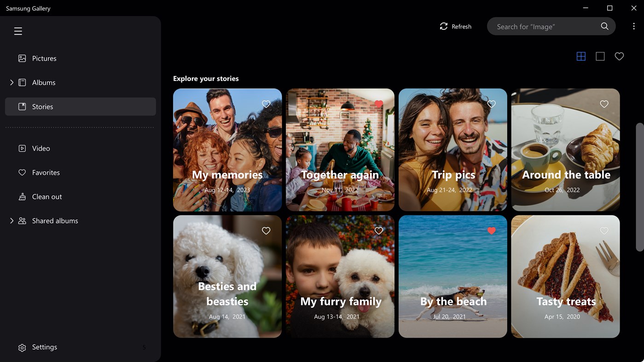Unfavorite the Together again story

378,104
